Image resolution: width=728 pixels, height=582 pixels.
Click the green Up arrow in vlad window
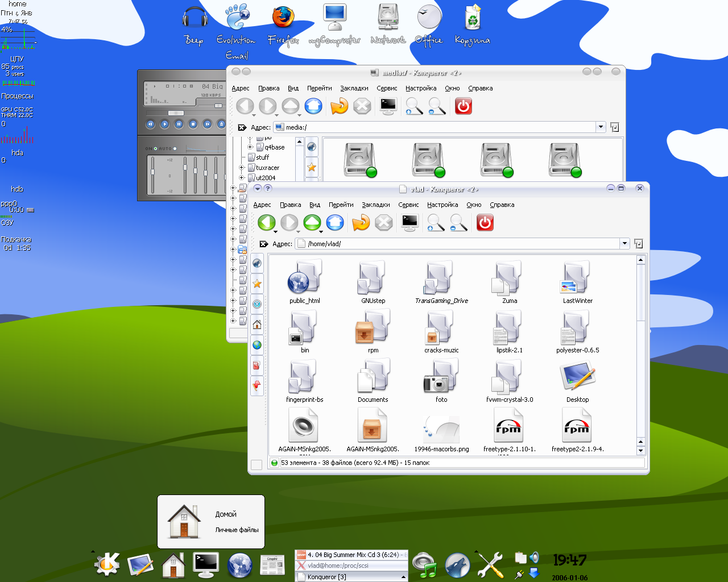pos(312,222)
